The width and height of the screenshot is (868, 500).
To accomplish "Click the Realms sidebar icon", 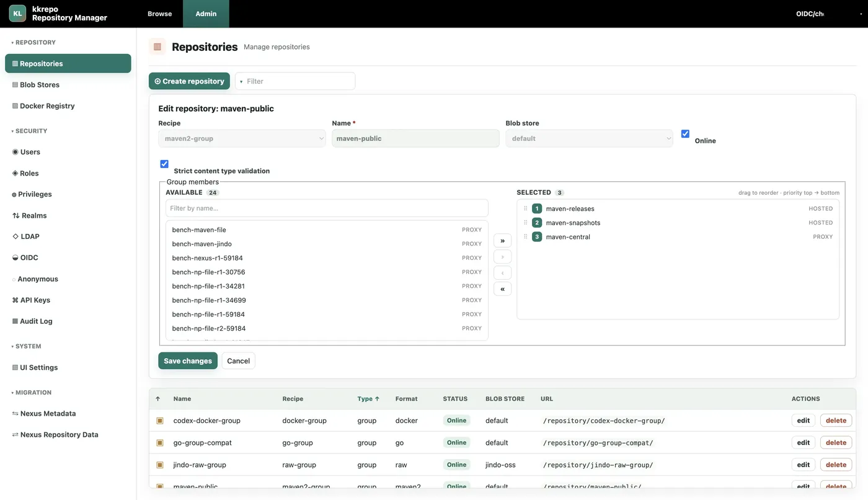I will (15, 216).
